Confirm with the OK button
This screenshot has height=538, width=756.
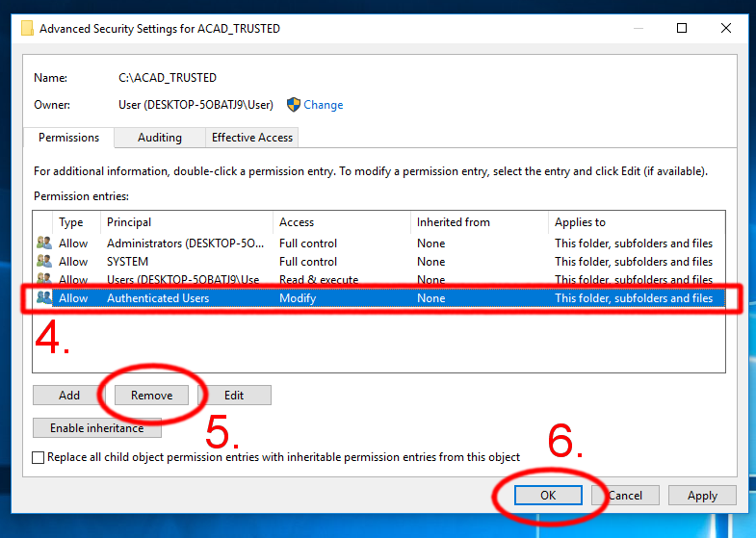(x=547, y=496)
